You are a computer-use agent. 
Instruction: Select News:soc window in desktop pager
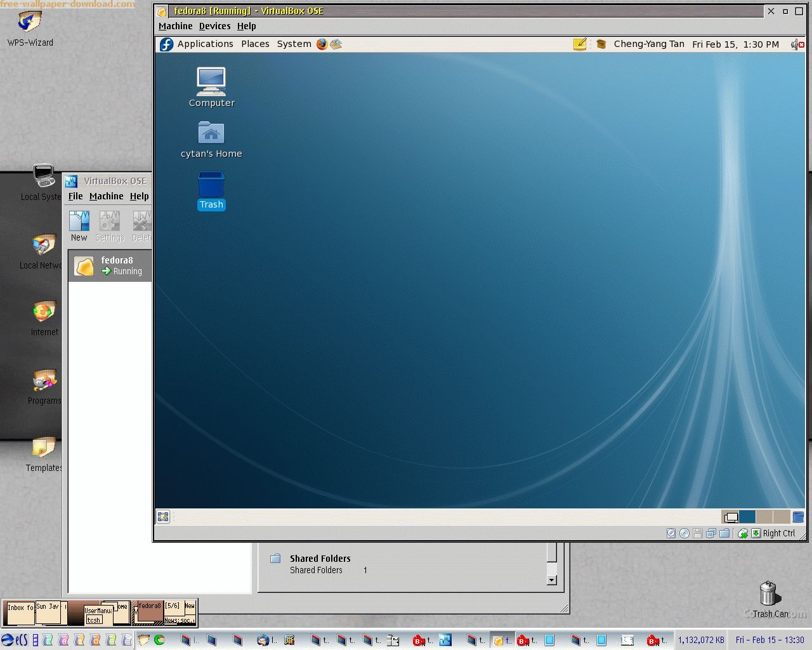(x=180, y=620)
